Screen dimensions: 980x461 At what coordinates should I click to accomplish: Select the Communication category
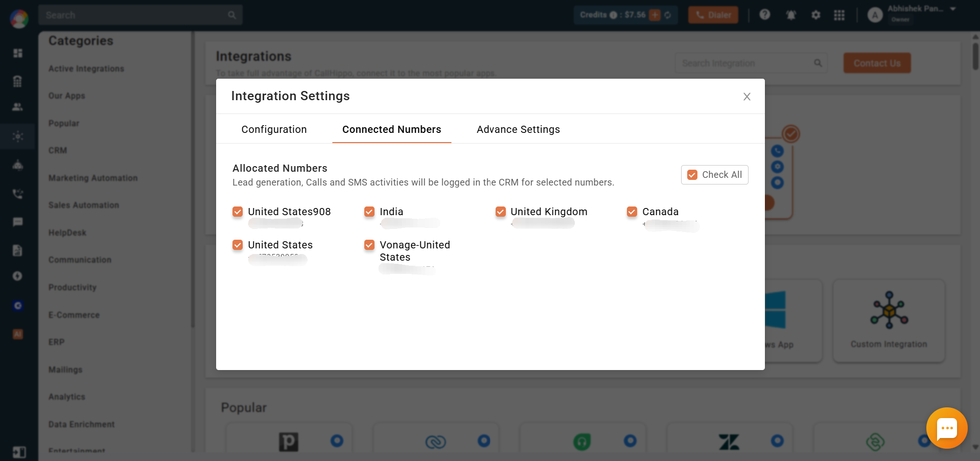click(80, 260)
